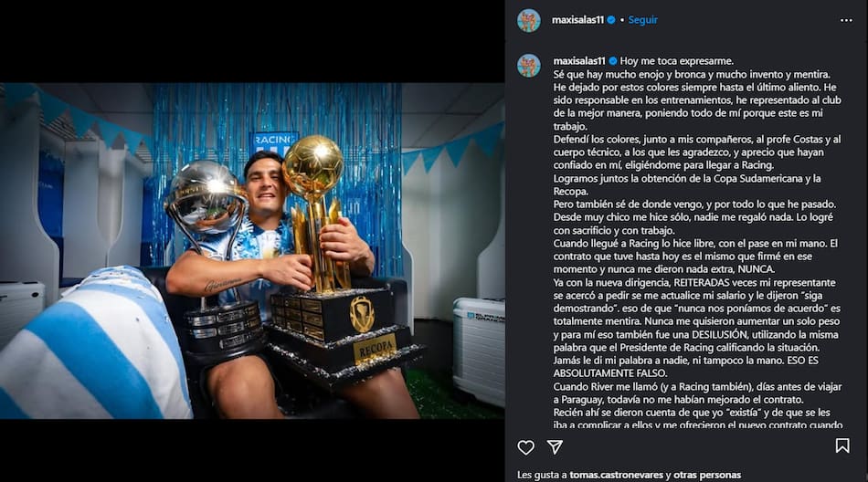
Task: Open maxisalas11 username in the header
Action: click(577, 20)
